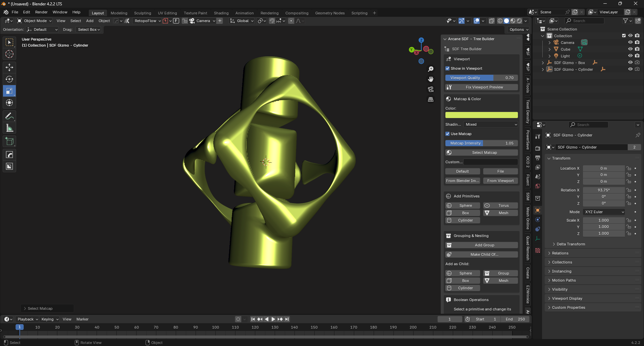Click the Fix Viewport Preview button

click(x=482, y=87)
